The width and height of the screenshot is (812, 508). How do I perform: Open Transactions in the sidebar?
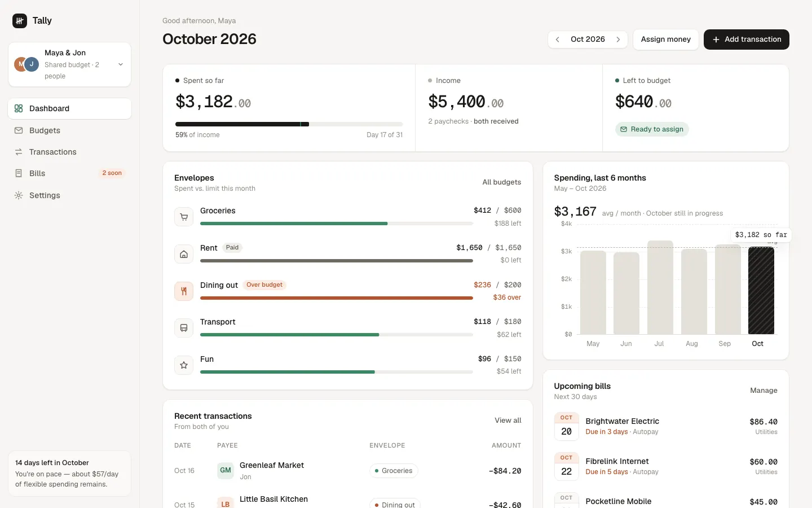pos(70,152)
